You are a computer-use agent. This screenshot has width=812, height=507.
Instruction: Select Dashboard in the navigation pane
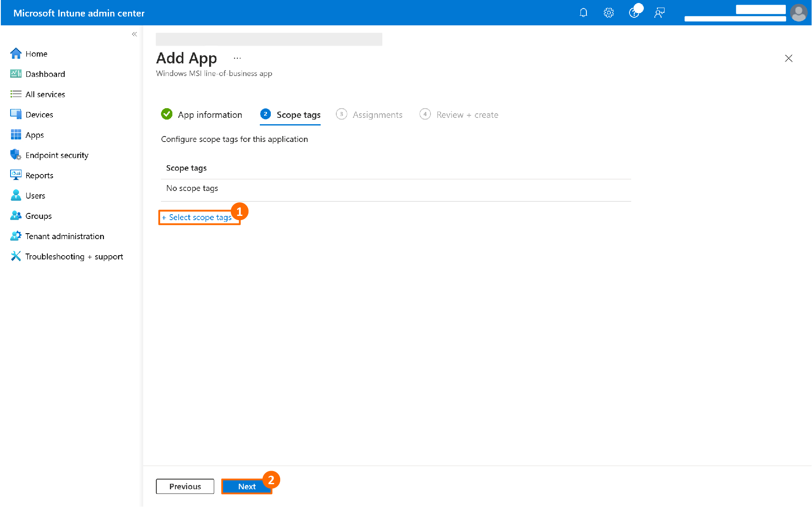pos(45,74)
